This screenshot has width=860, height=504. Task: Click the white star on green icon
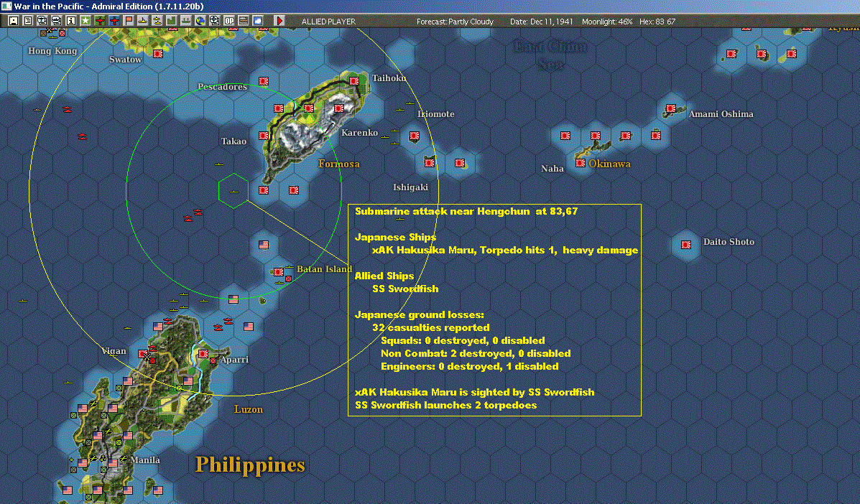(x=85, y=21)
